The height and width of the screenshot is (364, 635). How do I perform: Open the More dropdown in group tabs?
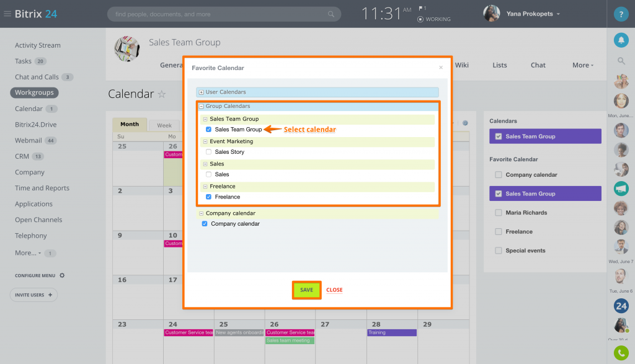(x=583, y=65)
